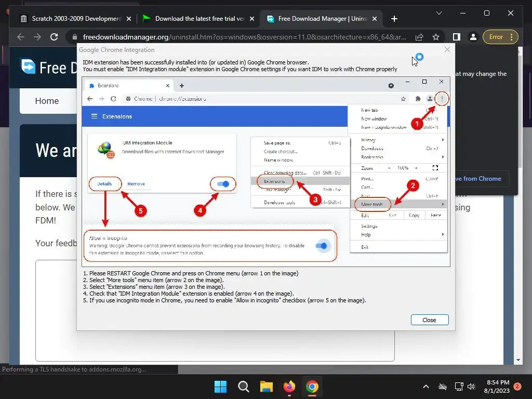Screen dimensions: 532x399
Task: View site information via the lock icon
Action: [75, 37]
